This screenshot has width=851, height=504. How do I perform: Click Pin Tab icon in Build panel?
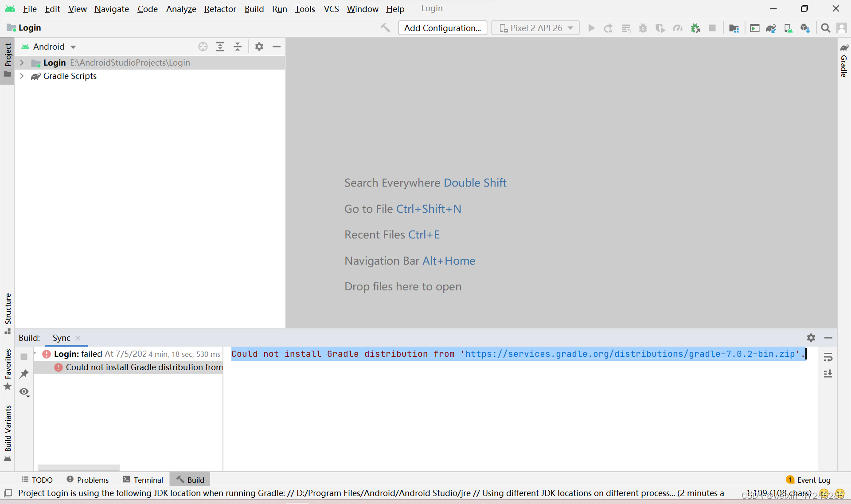(x=24, y=374)
